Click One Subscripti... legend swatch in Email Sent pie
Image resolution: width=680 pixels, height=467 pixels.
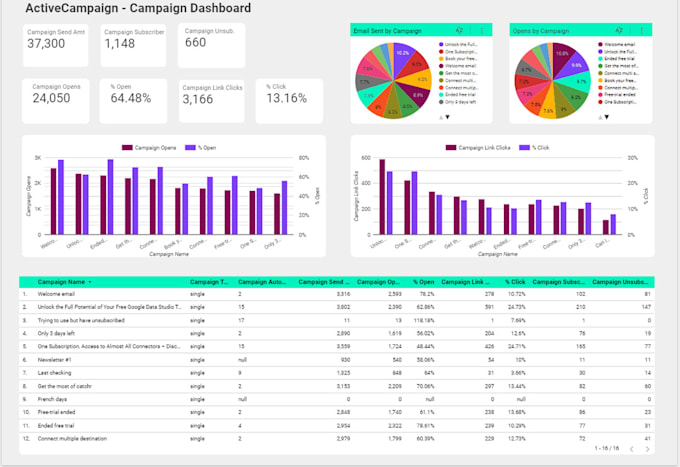pyautogui.click(x=441, y=52)
